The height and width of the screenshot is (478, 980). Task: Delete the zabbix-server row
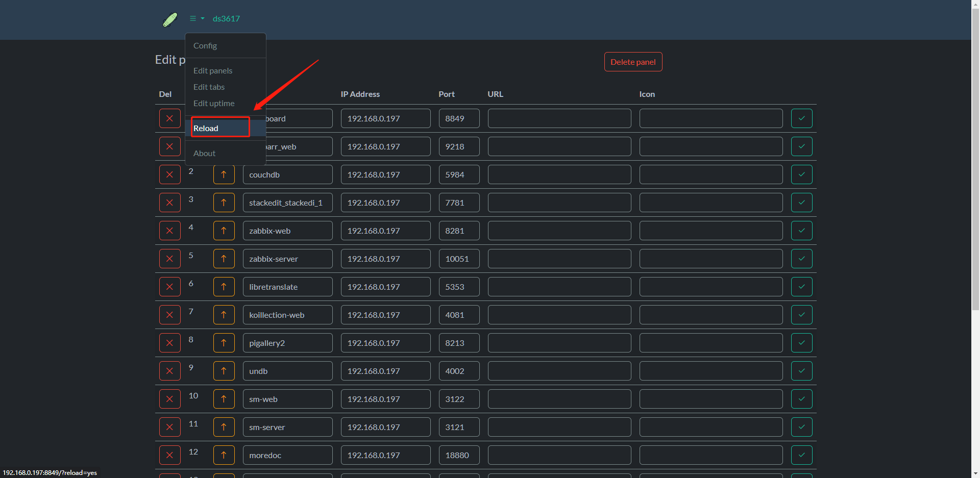pyautogui.click(x=170, y=259)
